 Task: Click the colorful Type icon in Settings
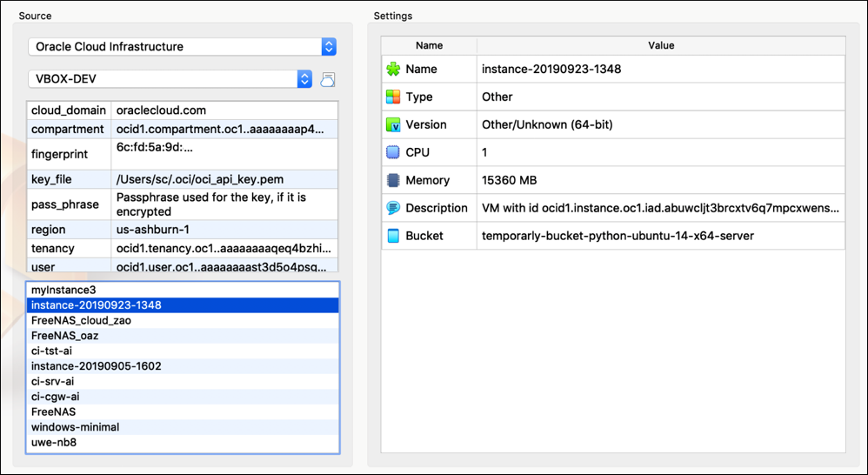click(393, 97)
